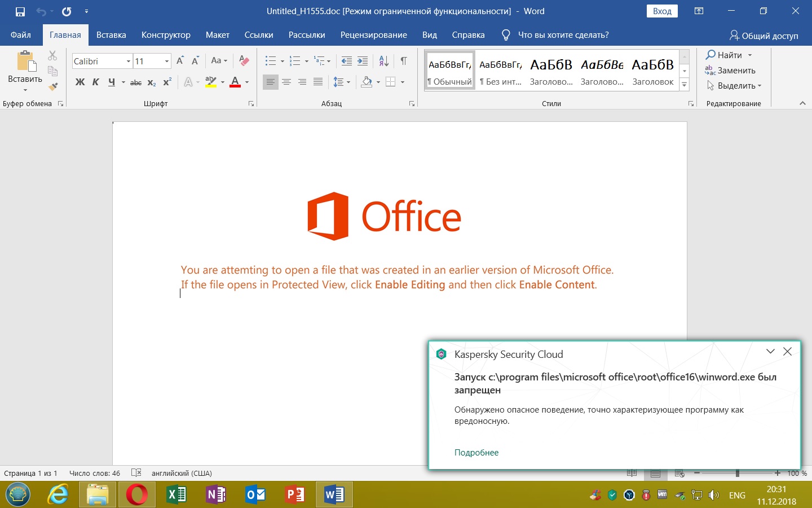Sort text with the A-Z sort icon
Viewport: 812px width, 508px height.
coord(384,61)
